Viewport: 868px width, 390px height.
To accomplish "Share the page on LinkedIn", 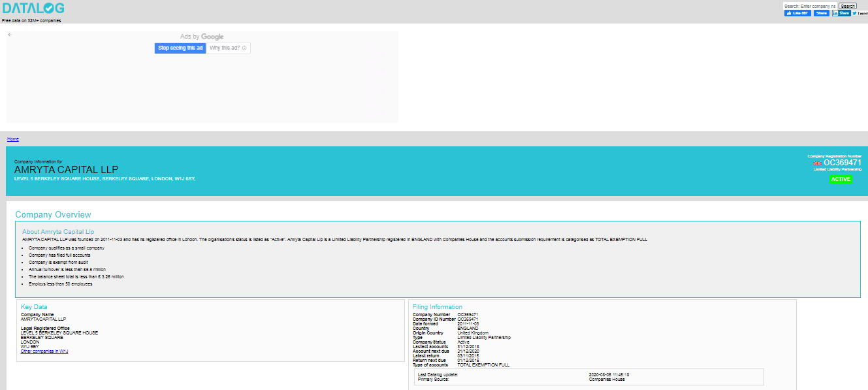I will point(841,13).
